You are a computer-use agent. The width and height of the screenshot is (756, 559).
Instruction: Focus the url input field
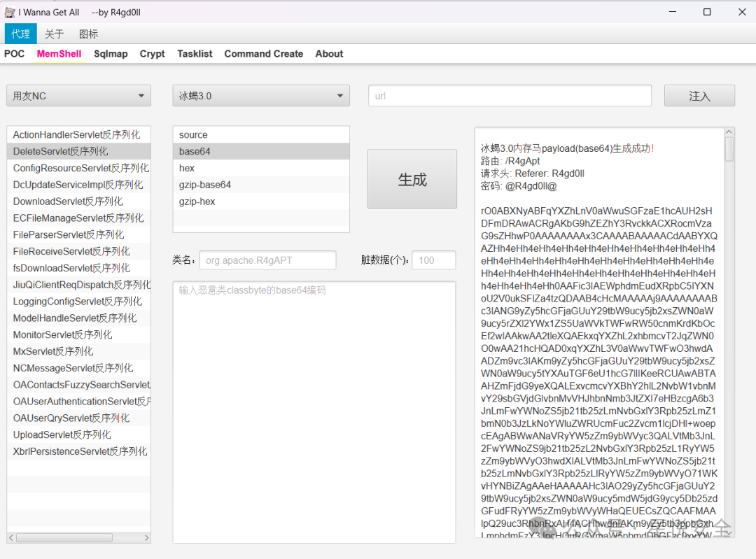coord(510,96)
